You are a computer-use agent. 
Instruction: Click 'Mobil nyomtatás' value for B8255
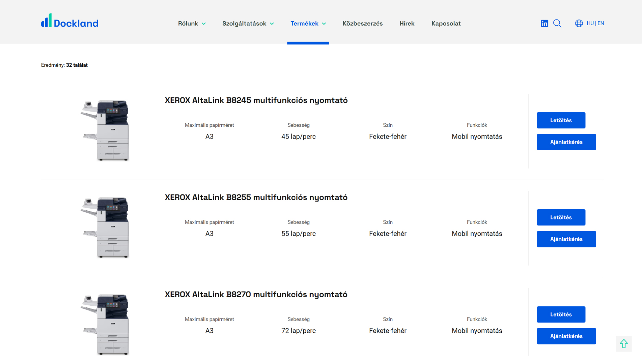point(477,234)
